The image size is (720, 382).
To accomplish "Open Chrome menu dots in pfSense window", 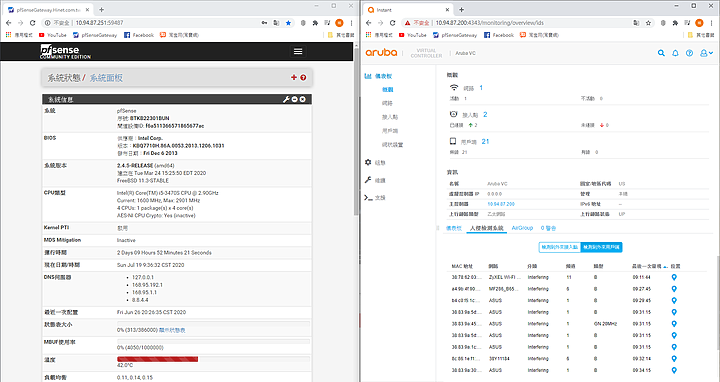I will point(351,22).
